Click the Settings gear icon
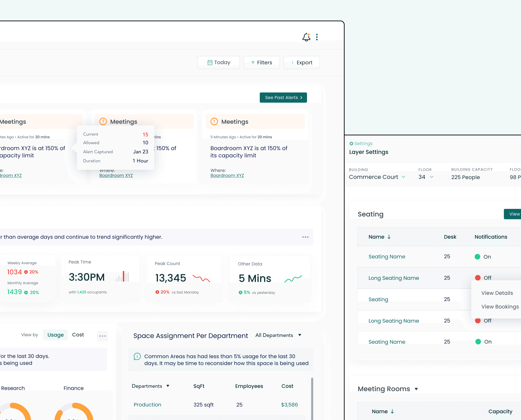Viewport: 521px width, 420px height. pyautogui.click(x=351, y=143)
